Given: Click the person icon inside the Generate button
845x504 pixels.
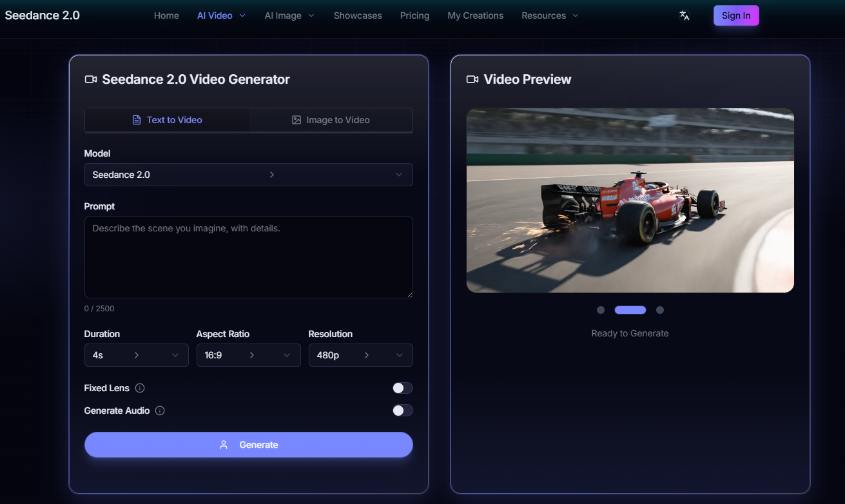Looking at the screenshot, I should [x=224, y=444].
